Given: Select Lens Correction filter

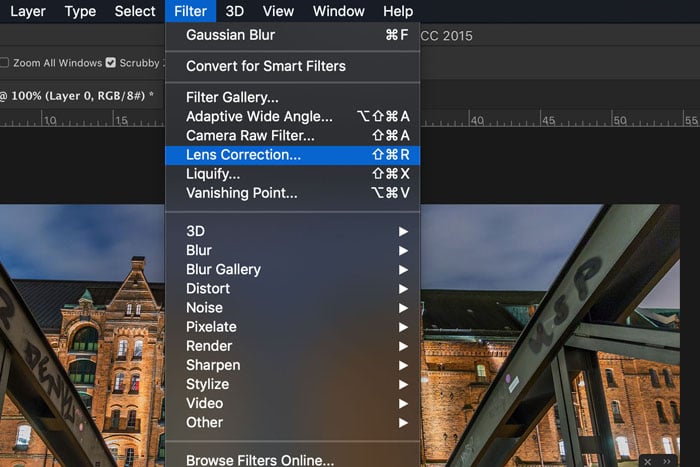Looking at the screenshot, I should coord(292,155).
